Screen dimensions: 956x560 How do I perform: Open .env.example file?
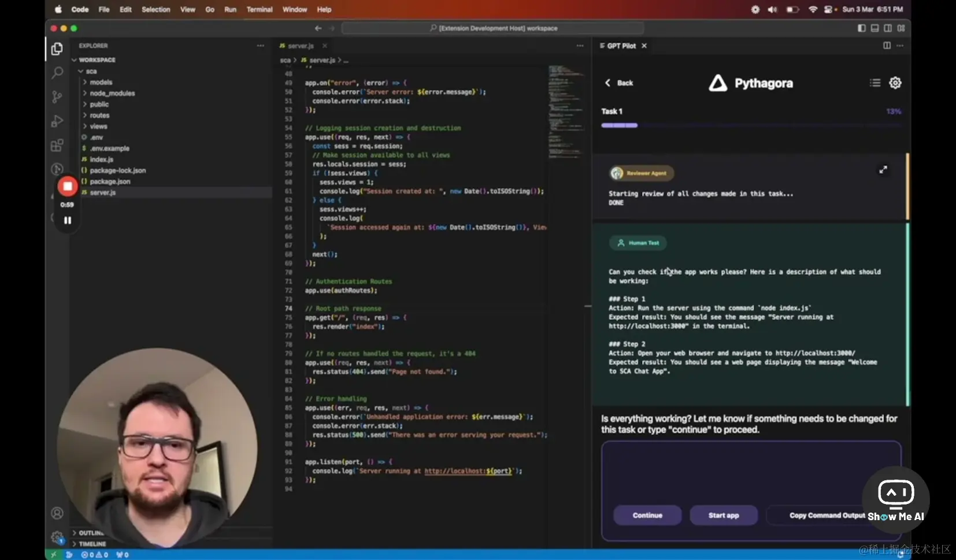(109, 149)
